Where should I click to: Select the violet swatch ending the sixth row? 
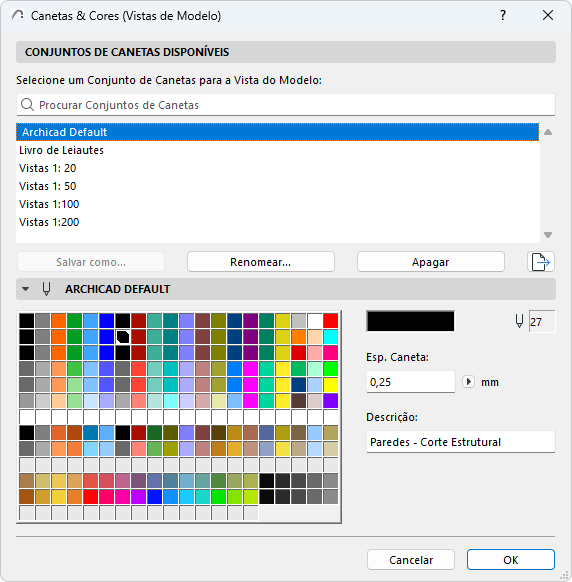click(331, 400)
